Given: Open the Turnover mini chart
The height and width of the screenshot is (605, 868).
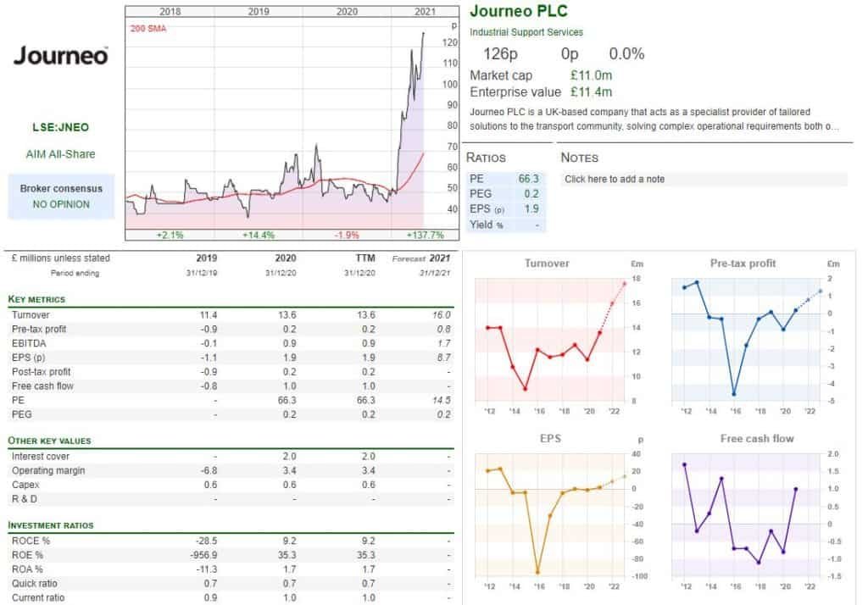Looking at the screenshot, I should [558, 337].
